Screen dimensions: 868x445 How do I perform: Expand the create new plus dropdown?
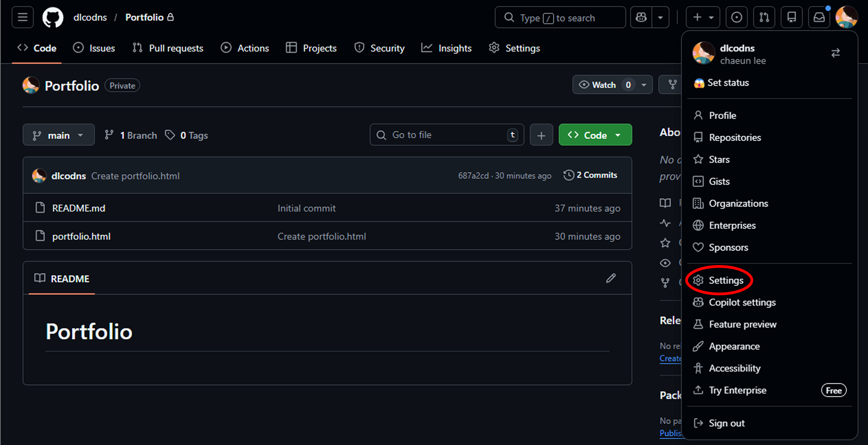point(703,17)
